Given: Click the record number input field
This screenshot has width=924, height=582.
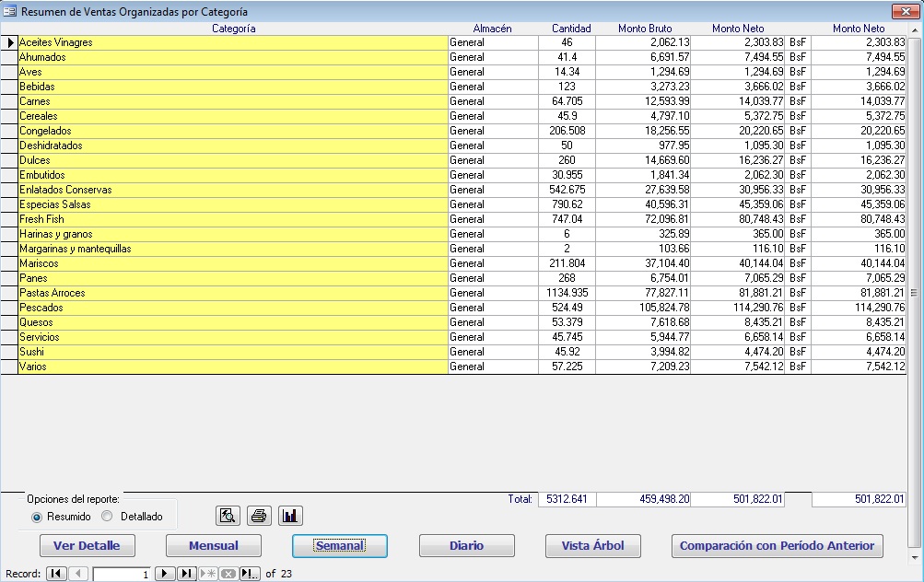Looking at the screenshot, I should [122, 574].
